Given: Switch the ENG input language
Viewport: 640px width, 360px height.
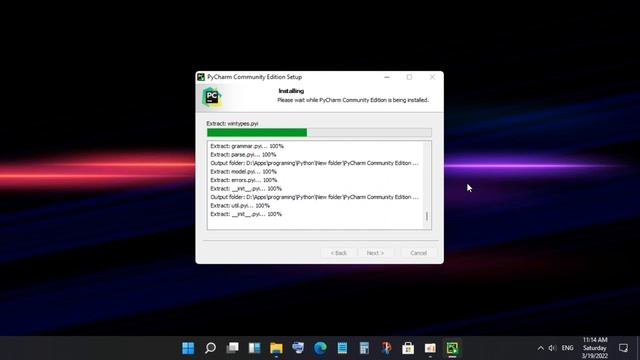Looking at the screenshot, I should pos(567,348).
